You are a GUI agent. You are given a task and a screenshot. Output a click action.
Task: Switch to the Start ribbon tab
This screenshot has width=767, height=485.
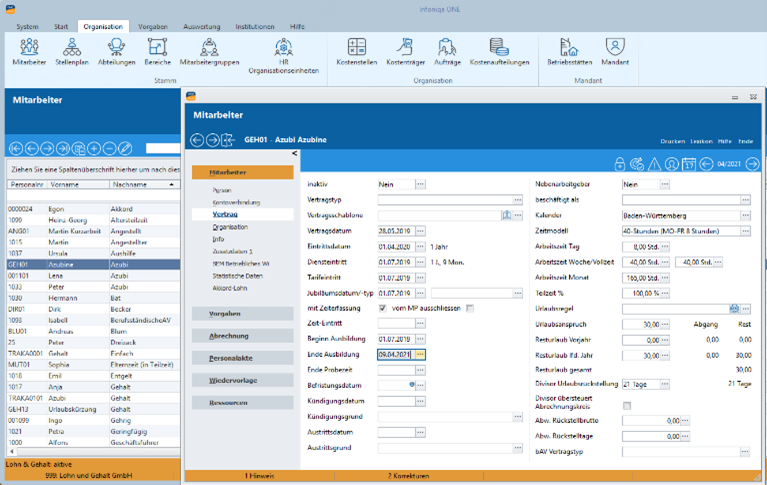[x=61, y=26]
